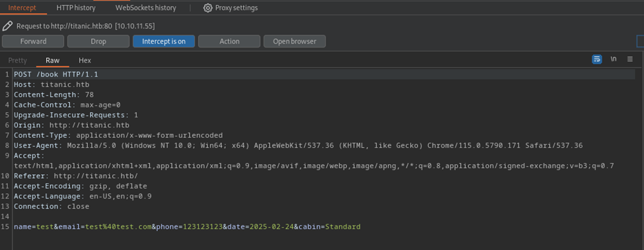Click the cabin=Standard parameter

click(x=330, y=227)
